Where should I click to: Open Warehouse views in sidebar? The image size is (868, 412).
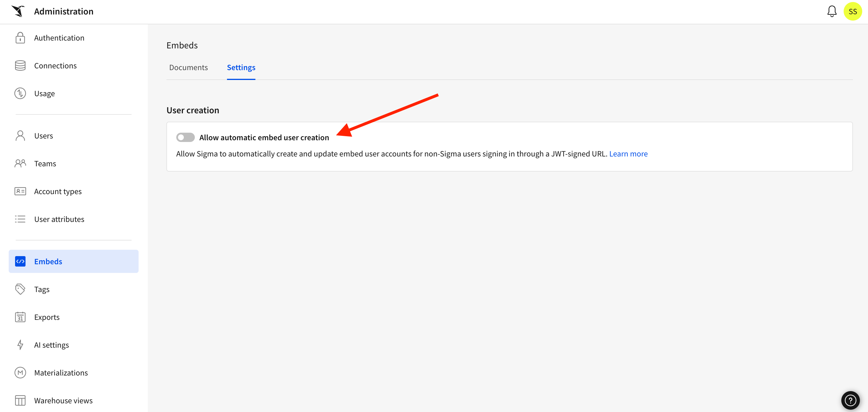[x=63, y=400]
